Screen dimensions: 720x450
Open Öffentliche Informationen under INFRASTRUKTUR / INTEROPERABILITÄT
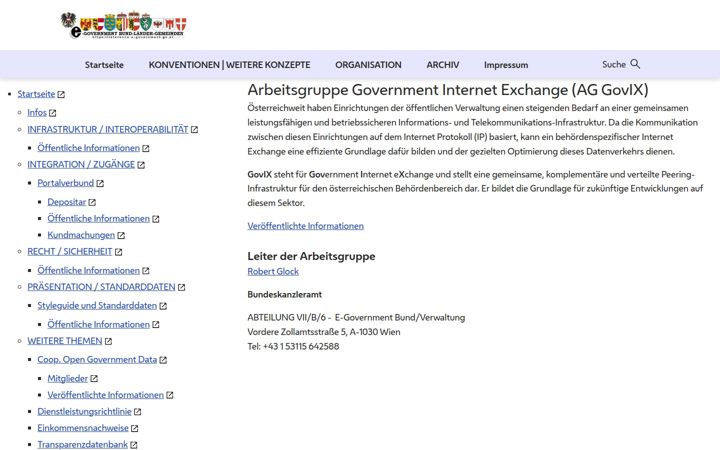tap(89, 148)
